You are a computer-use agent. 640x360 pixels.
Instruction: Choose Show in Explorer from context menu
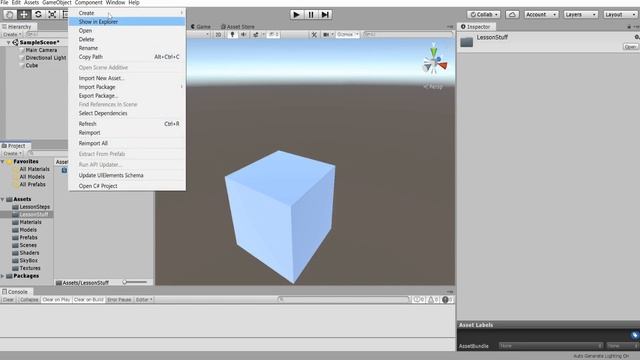127,22
